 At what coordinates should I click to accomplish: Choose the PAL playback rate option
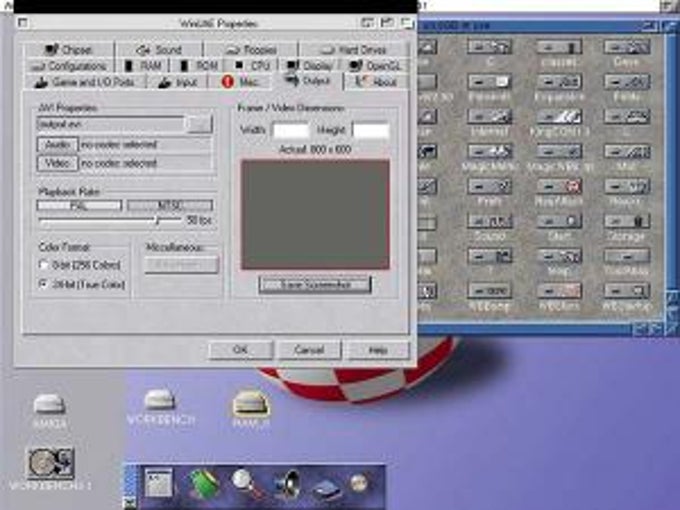[79, 205]
